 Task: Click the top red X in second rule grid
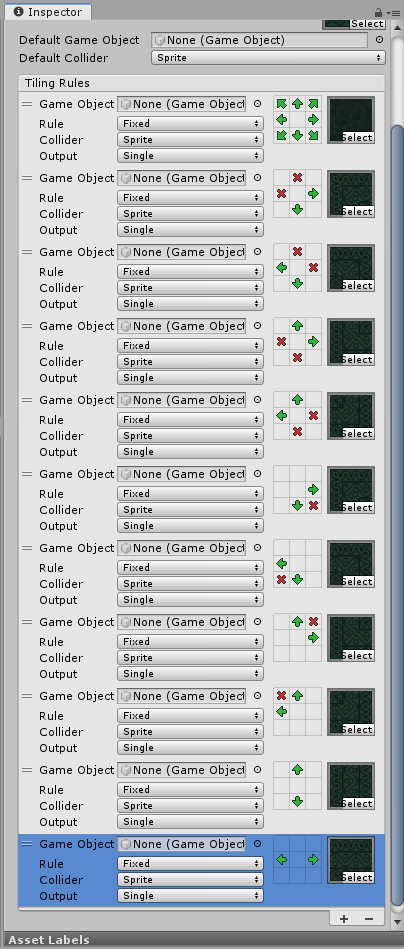coord(297,178)
